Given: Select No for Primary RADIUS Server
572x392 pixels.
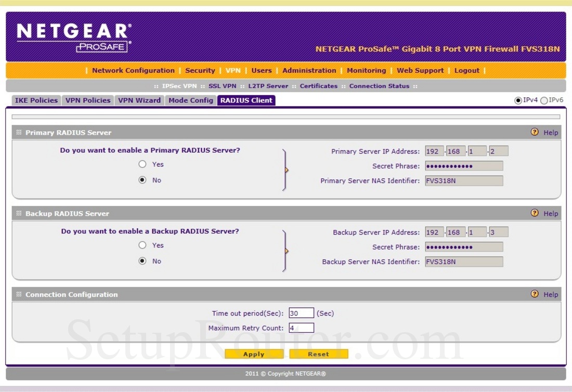Looking at the screenshot, I should (x=142, y=180).
